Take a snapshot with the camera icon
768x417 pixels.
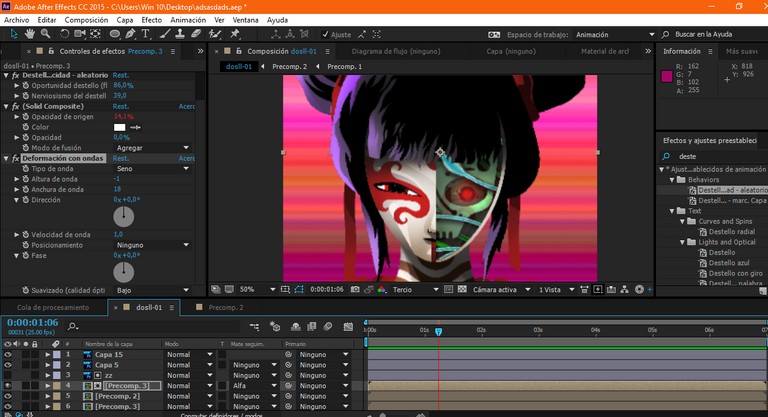point(355,290)
